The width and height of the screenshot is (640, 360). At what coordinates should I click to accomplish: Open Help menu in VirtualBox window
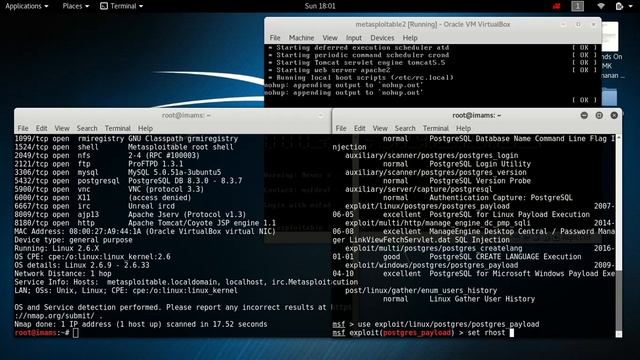(410, 38)
